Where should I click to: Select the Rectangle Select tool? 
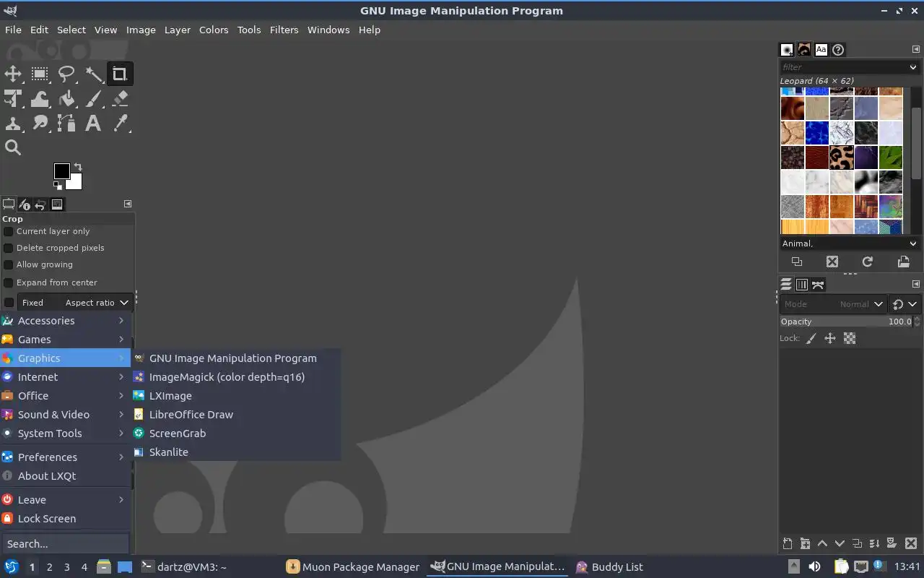pos(40,74)
